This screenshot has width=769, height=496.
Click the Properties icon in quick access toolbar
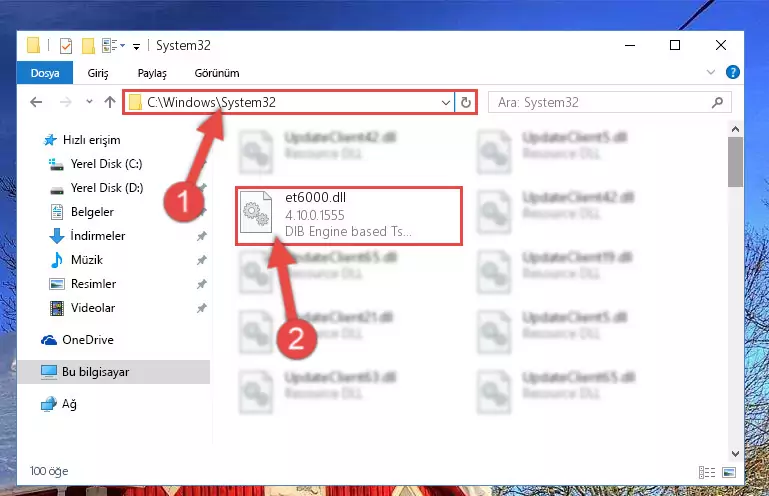(66, 46)
